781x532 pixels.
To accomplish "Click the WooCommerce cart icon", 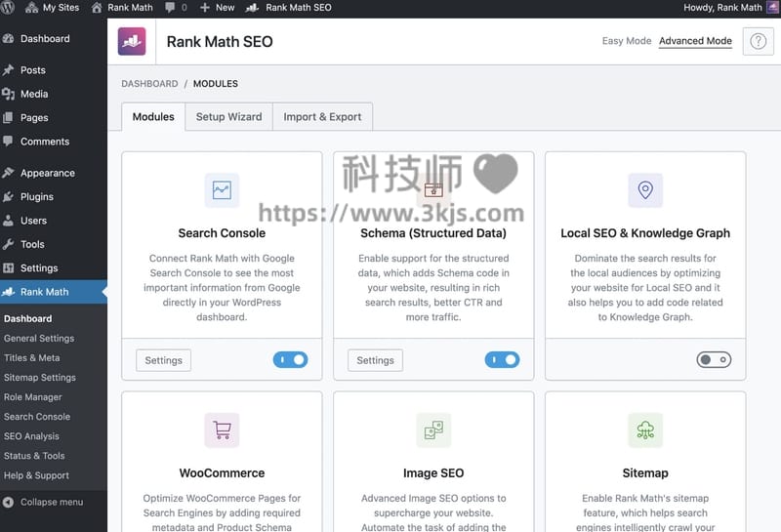I will coord(222,430).
